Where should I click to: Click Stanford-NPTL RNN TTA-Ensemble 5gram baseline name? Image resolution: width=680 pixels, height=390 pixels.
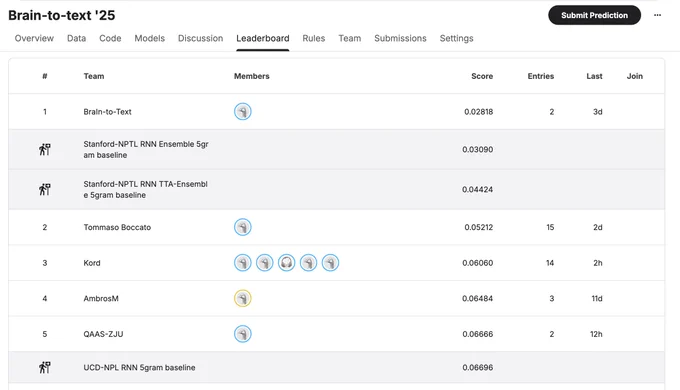point(145,189)
